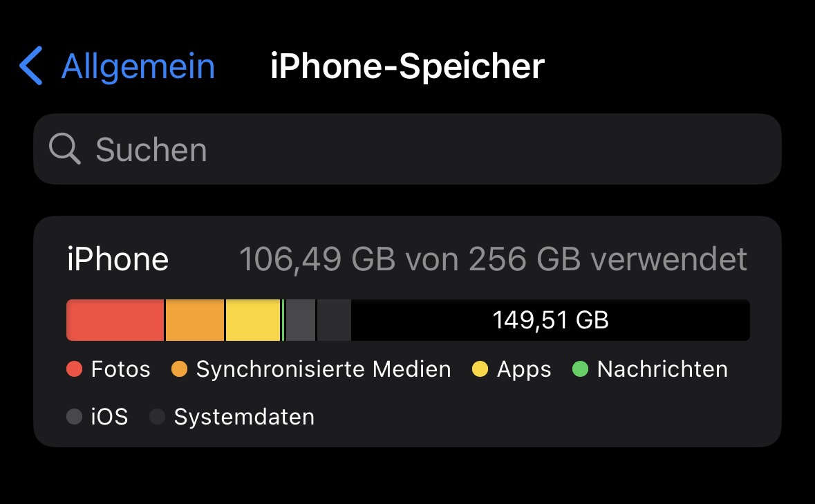Tap the thin green Nachrichten bar segment

(283, 320)
